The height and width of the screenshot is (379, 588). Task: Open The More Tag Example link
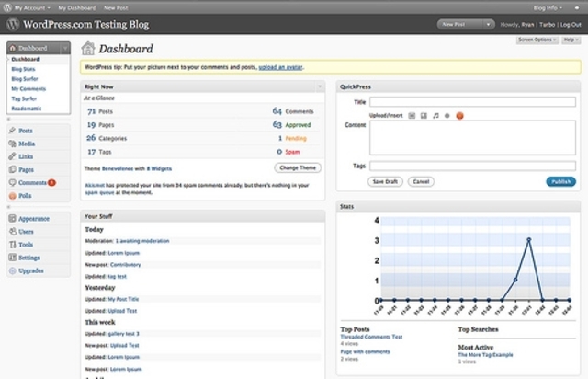click(x=485, y=354)
